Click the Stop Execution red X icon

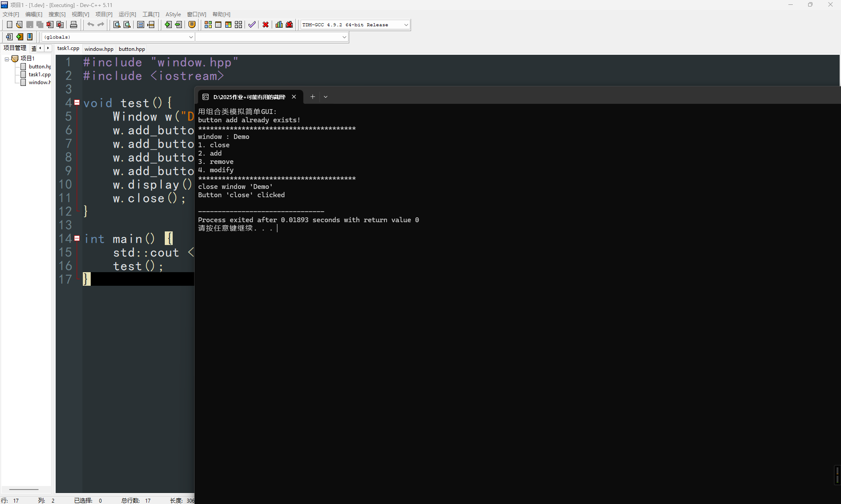(266, 25)
